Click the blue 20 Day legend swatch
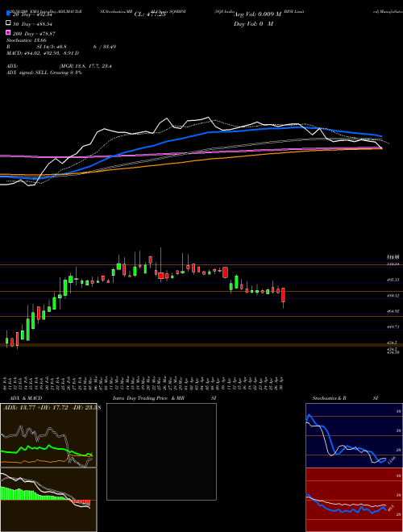The image size is (403, 532). (x=8, y=14)
